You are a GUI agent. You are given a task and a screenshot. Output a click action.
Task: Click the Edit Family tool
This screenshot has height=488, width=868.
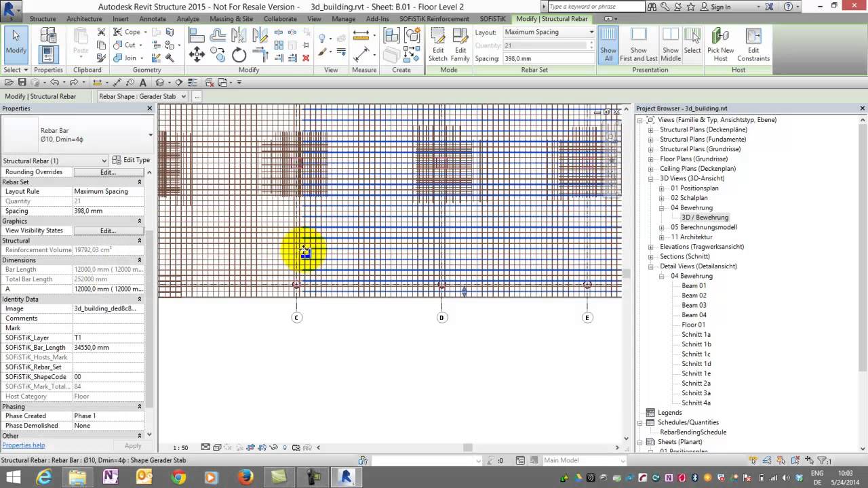click(x=460, y=45)
